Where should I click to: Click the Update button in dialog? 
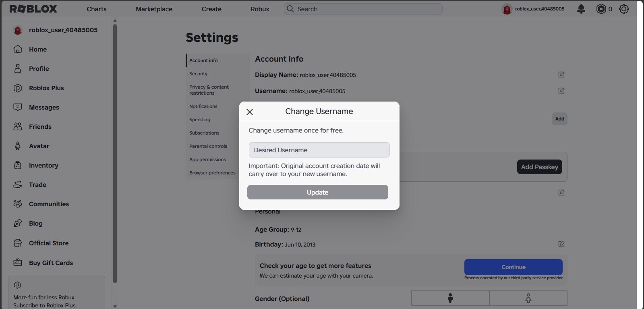[318, 192]
